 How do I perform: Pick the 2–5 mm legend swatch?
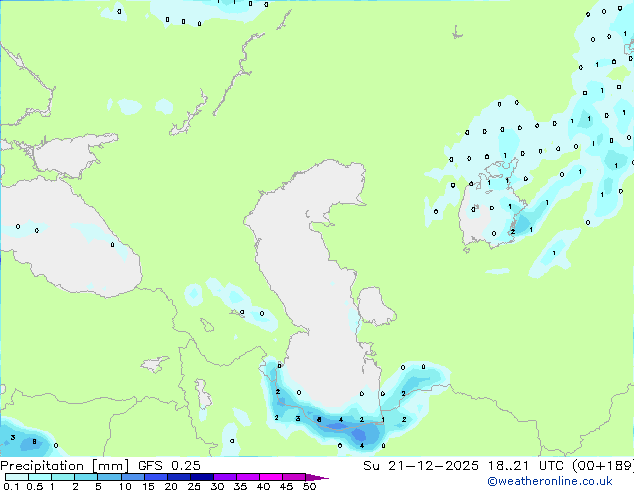[x=86, y=477]
